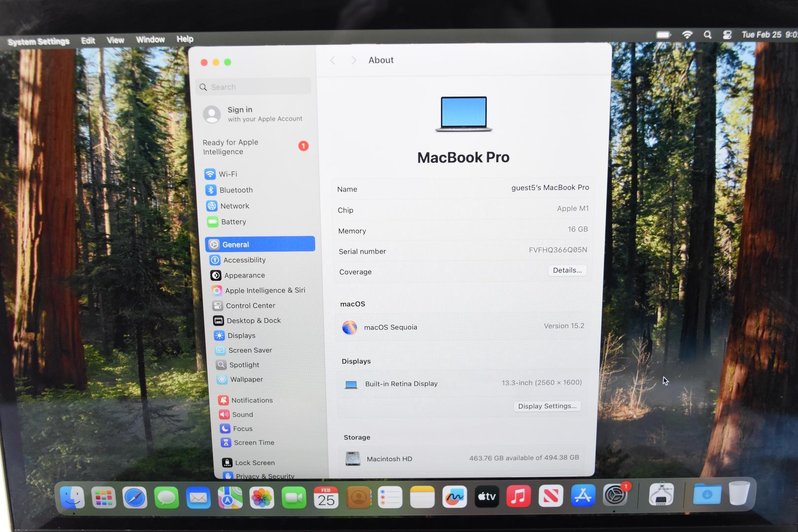Open Network settings in sidebar

[x=228, y=206]
